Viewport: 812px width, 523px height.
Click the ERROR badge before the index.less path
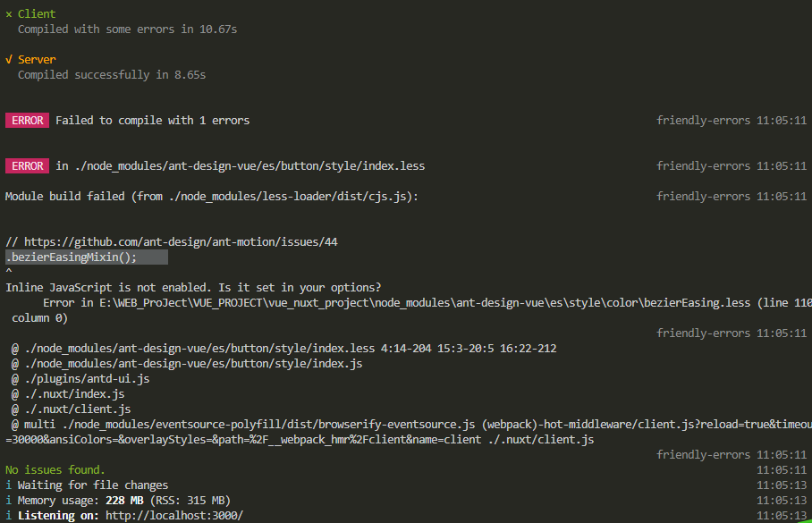[x=27, y=166]
